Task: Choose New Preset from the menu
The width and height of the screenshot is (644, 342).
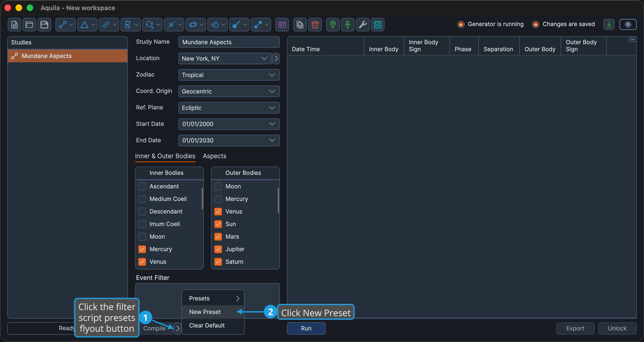Action: pos(213,312)
